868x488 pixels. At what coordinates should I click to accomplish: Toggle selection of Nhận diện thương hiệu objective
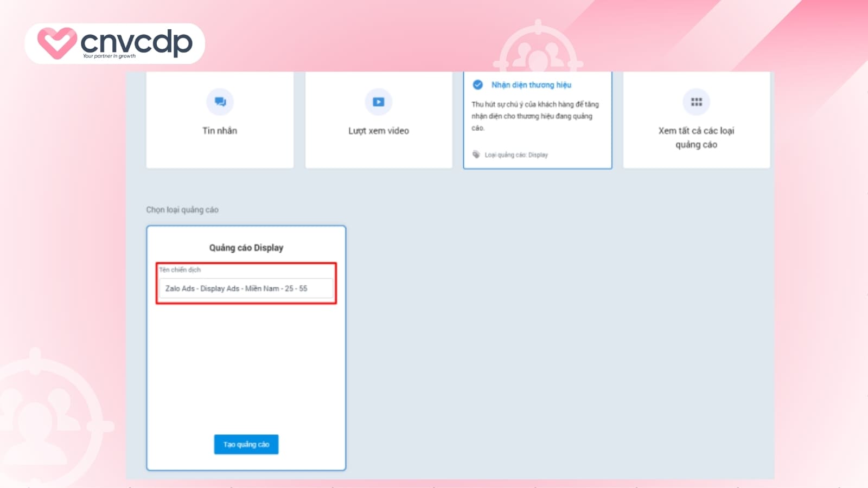[x=538, y=119]
